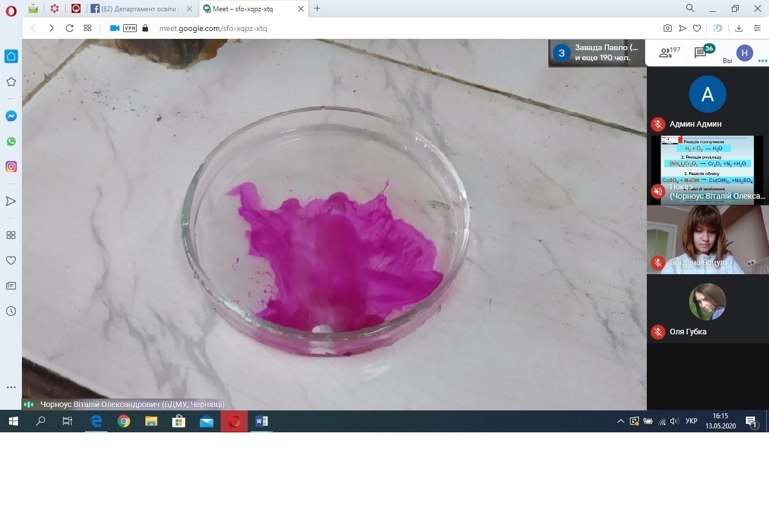Click muted microphone icon for Админ Админ

658,124
